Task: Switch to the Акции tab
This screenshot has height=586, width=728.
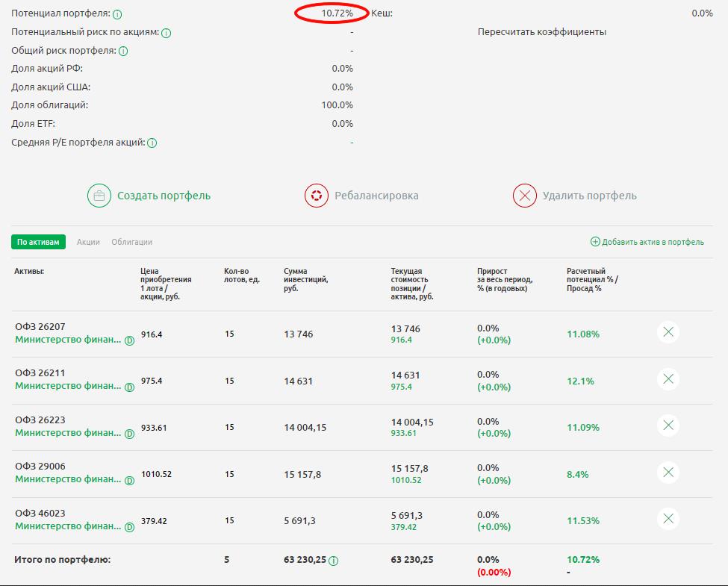Action: tap(88, 242)
